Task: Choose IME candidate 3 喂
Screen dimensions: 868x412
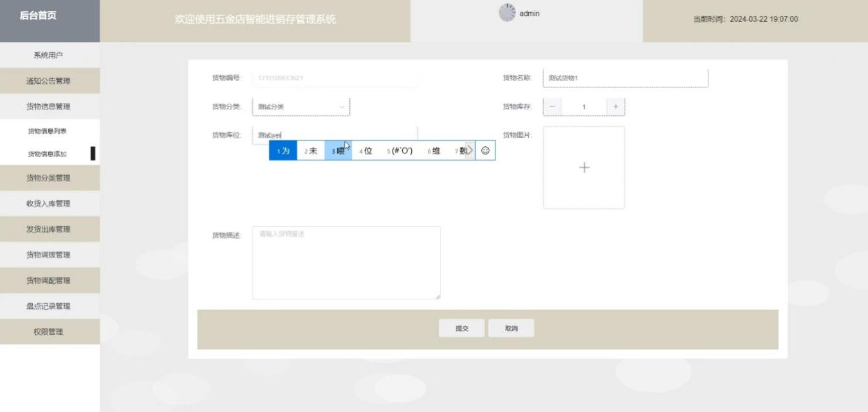Action: coord(338,151)
